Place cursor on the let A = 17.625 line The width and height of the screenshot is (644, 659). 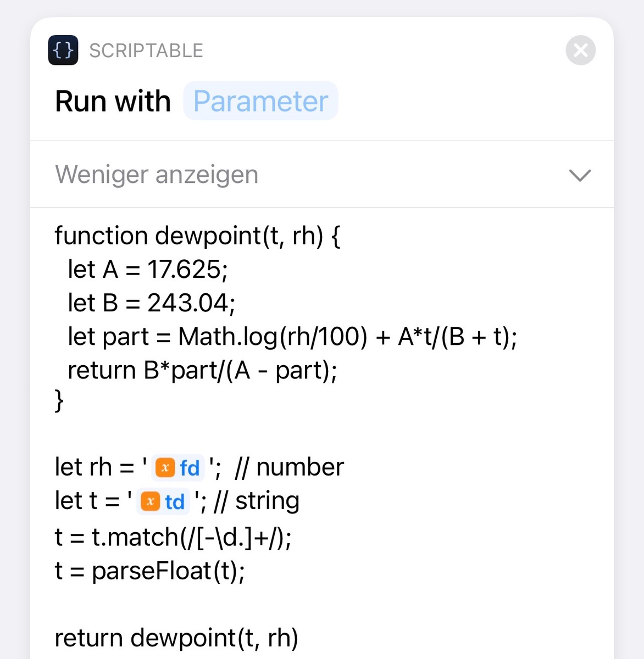[147, 270]
